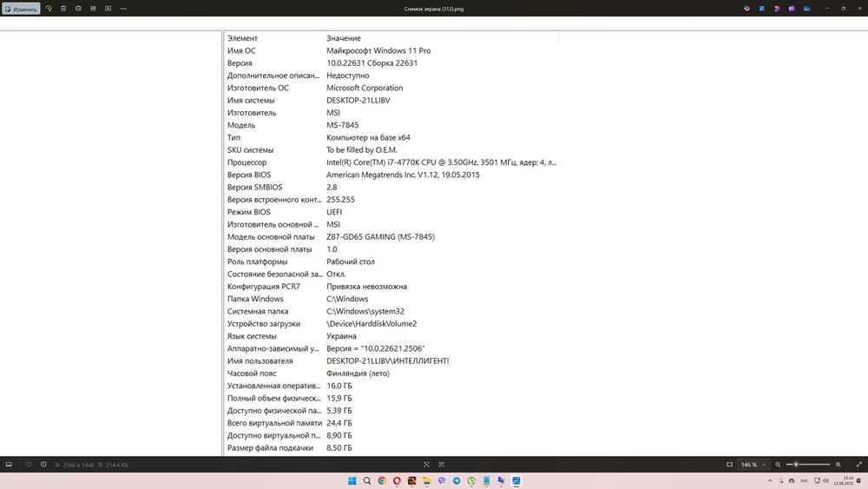
Task: Rotate the image with the rotate icon
Action: click(x=49, y=9)
